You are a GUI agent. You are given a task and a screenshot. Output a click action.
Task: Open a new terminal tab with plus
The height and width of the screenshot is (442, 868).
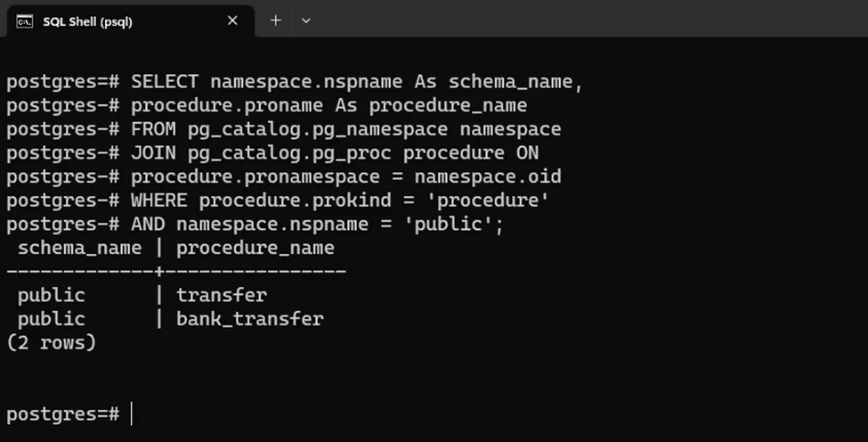coord(276,20)
